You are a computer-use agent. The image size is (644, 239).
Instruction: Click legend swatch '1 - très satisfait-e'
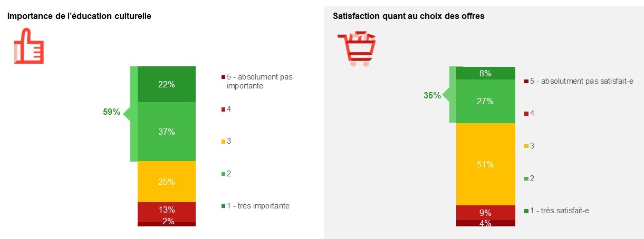pos(526,211)
